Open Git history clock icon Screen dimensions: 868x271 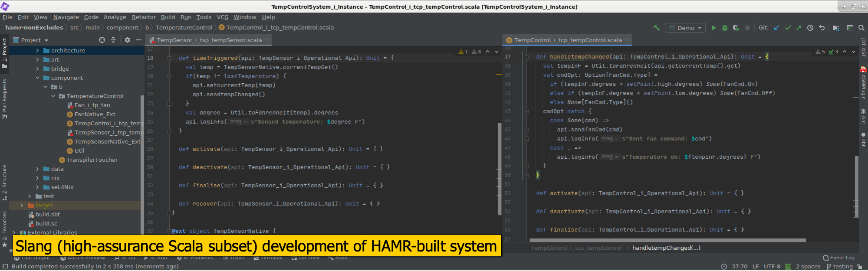coord(810,28)
